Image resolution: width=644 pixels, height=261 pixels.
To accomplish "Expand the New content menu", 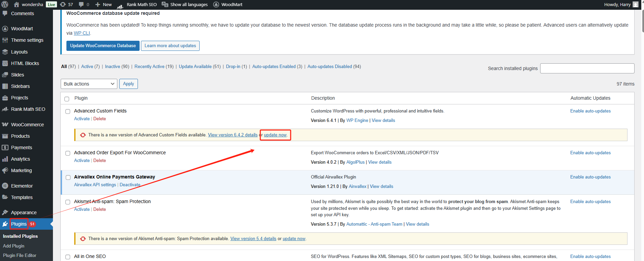I will [104, 4].
